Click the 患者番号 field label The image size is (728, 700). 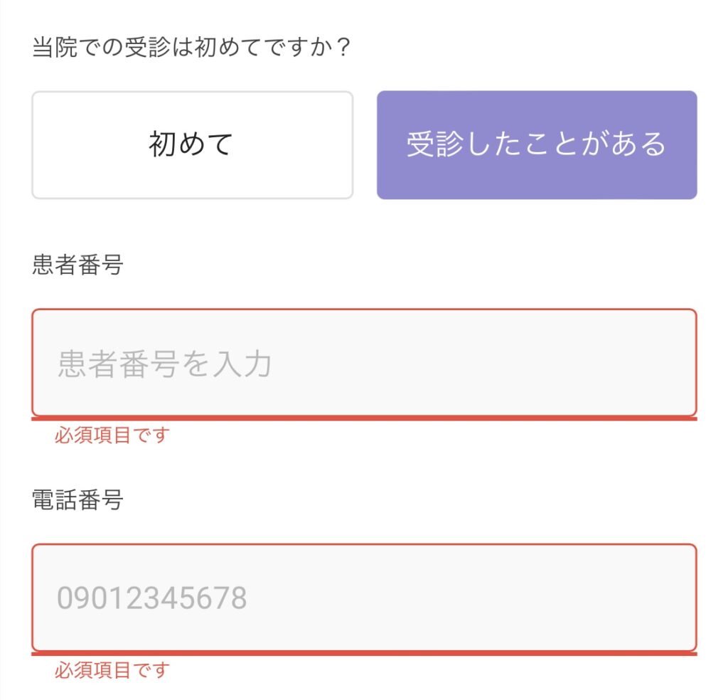click(x=77, y=265)
